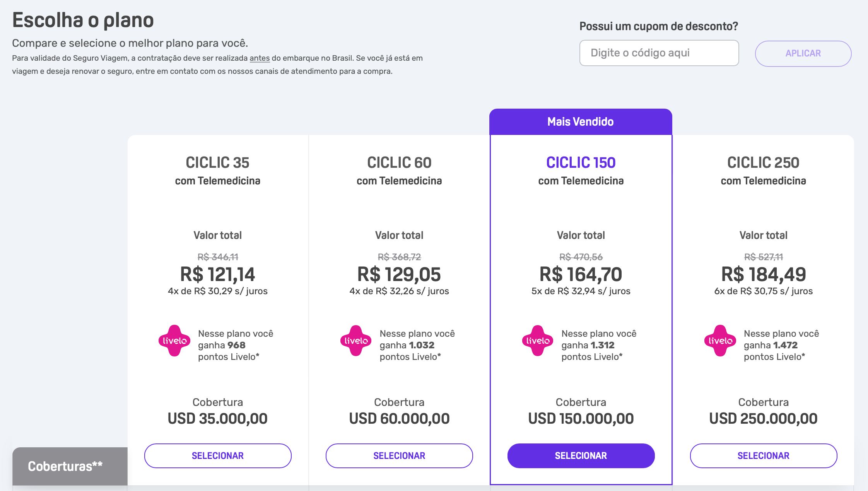868x491 pixels.
Task: Click the Livelo logo under CICLIC 60
Action: tap(356, 340)
